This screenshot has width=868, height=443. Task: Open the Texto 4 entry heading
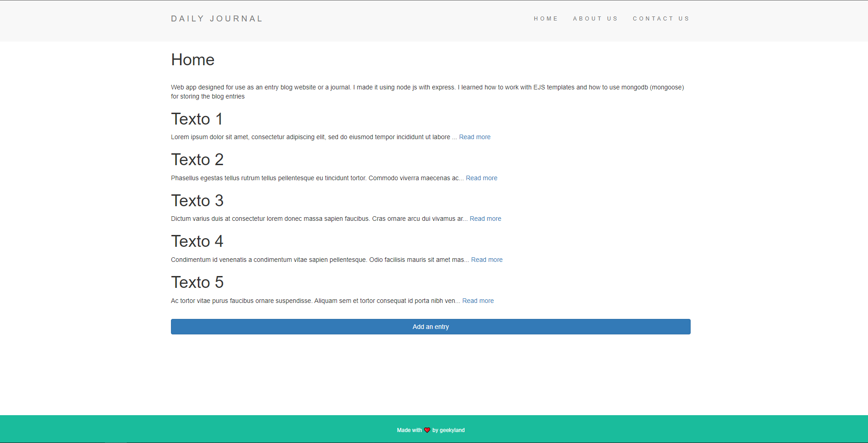tap(197, 241)
